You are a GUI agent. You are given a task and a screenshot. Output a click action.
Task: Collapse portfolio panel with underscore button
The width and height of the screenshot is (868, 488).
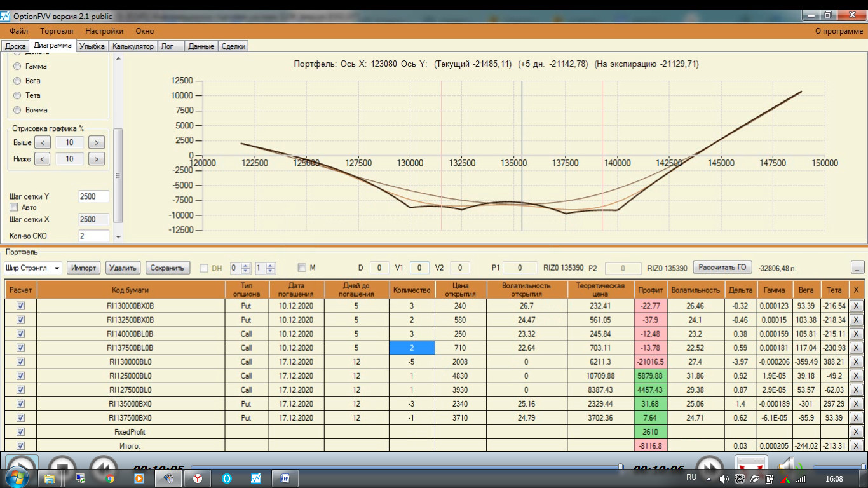(857, 268)
